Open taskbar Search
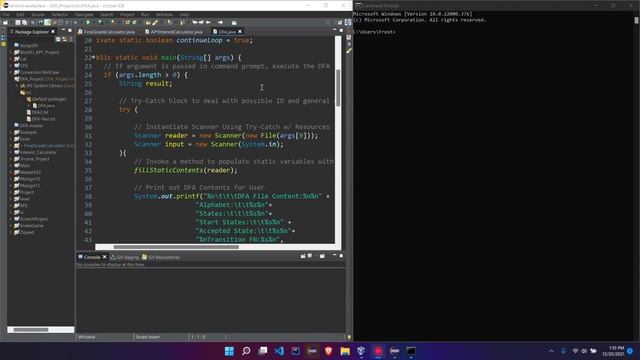Image resolution: width=640 pixels, height=360 pixels. 246,351
